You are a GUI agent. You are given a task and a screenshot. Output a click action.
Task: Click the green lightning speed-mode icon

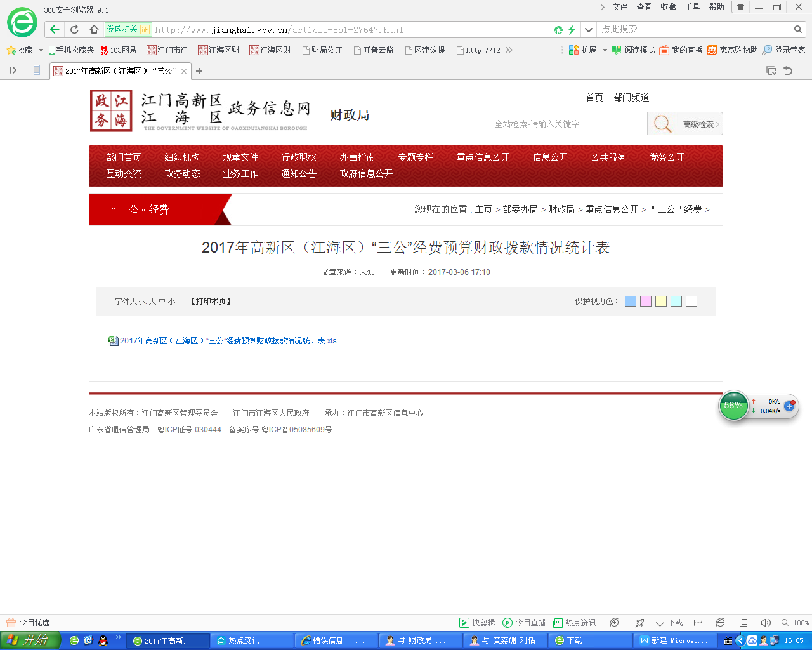(572, 30)
